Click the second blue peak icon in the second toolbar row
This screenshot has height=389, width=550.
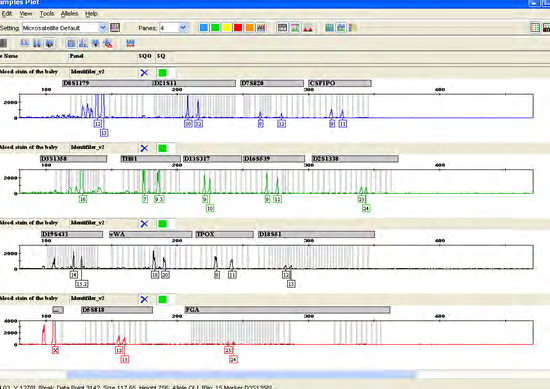point(37,43)
